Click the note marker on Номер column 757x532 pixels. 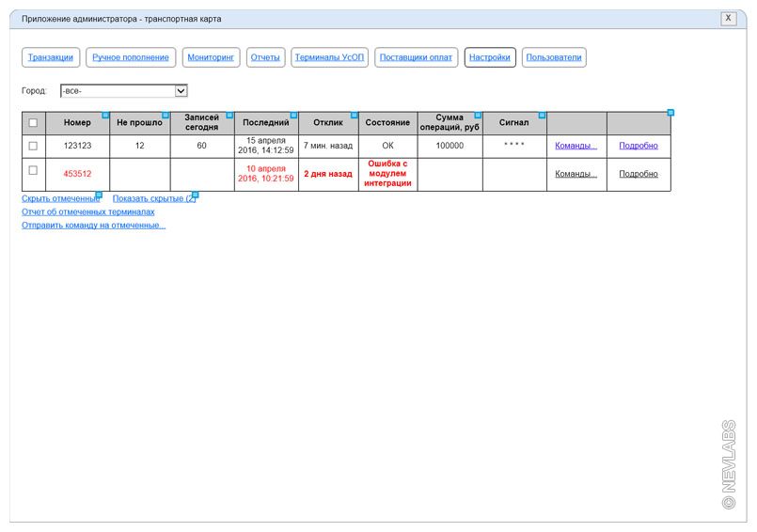[x=105, y=115]
